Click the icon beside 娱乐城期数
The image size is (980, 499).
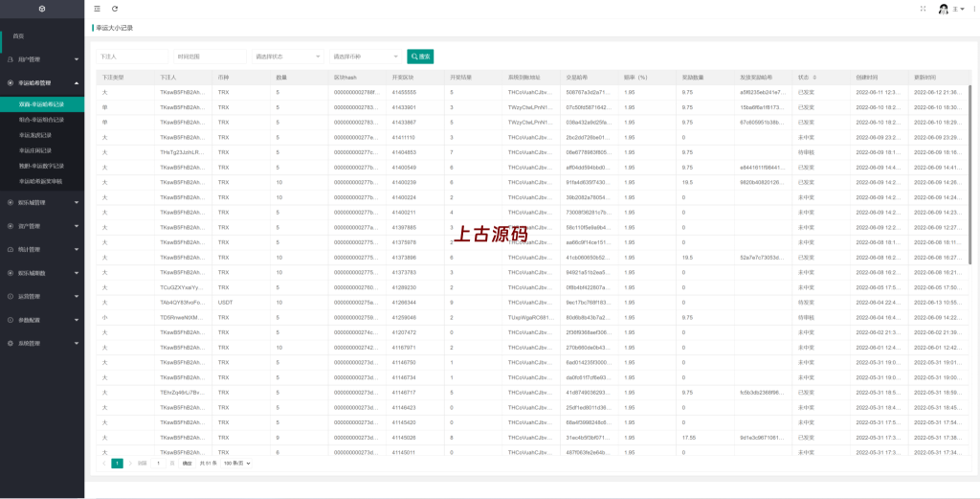[x=11, y=273]
